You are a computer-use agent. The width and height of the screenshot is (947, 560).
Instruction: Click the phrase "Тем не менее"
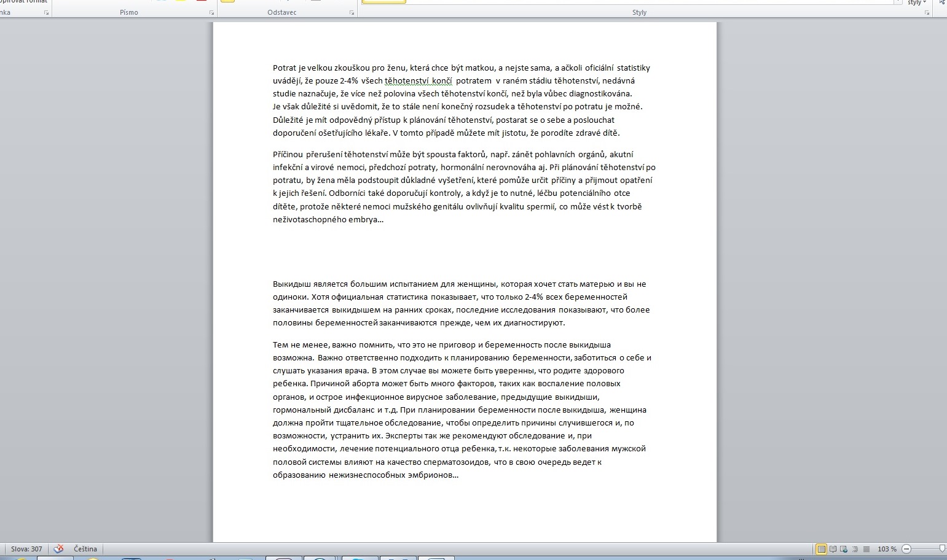tap(301, 345)
